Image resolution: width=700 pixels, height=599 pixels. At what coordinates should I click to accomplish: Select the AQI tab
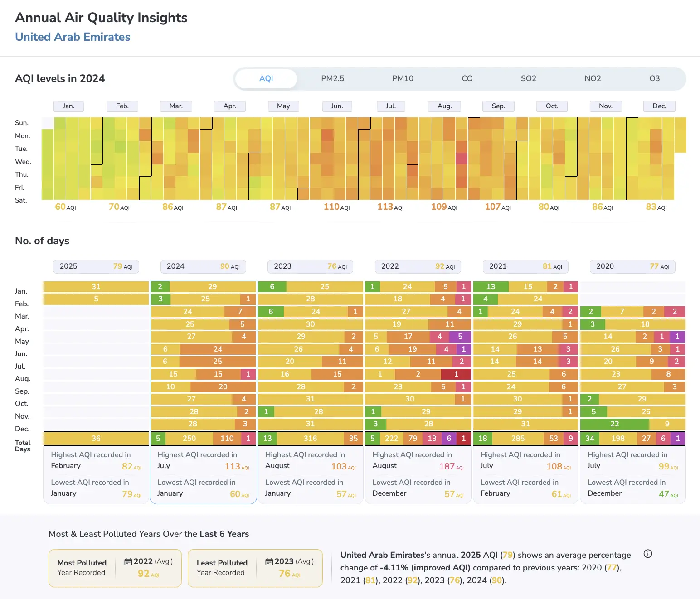click(x=266, y=78)
